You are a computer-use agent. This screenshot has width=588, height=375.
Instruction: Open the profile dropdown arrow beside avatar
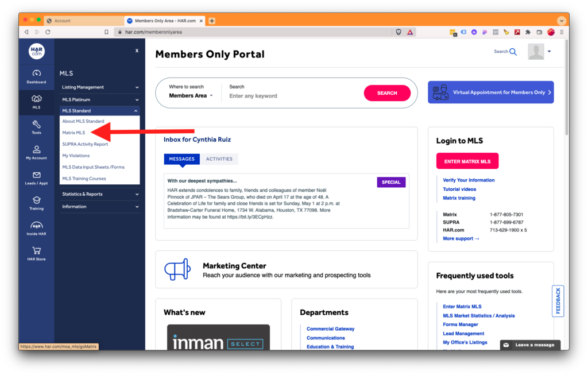[549, 51]
